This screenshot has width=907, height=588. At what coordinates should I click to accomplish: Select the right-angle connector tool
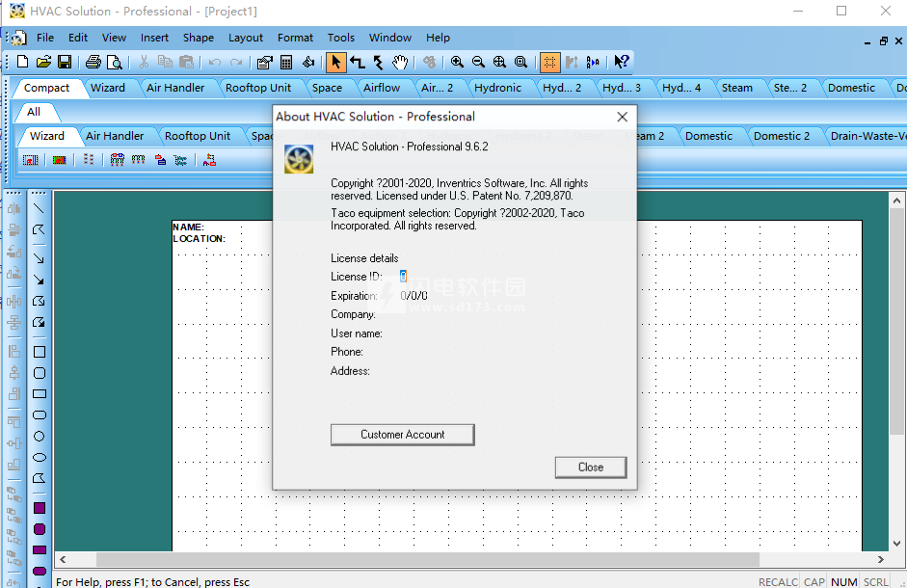(358, 62)
